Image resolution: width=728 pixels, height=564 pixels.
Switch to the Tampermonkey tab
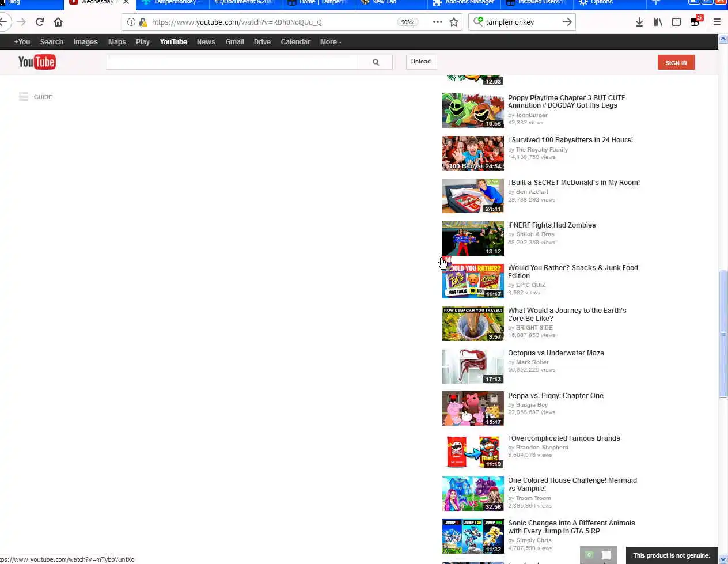click(x=172, y=3)
